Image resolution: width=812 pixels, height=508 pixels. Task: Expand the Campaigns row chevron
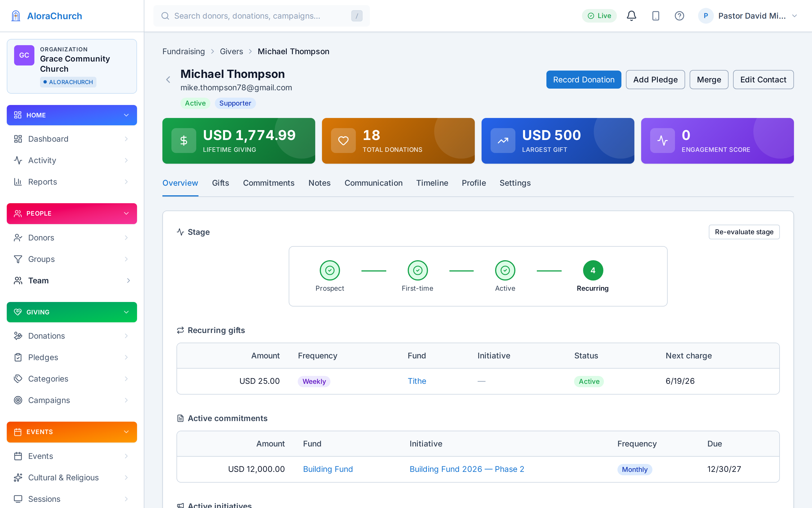pos(127,400)
